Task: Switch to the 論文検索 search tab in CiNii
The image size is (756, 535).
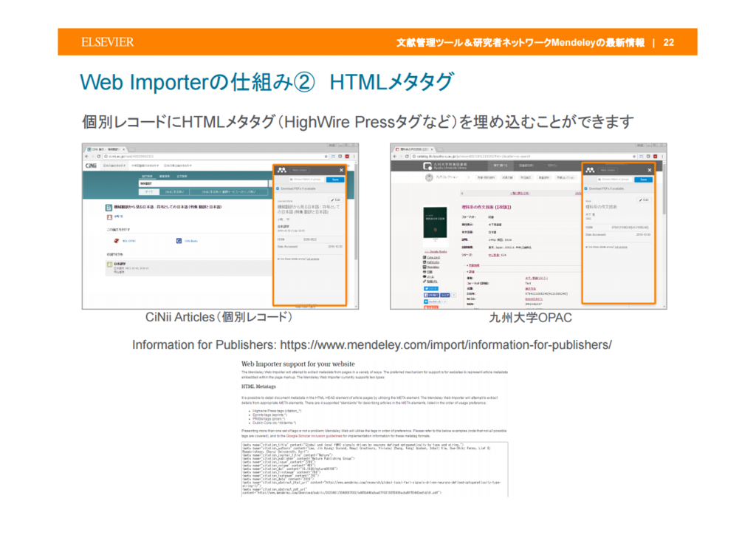Action: (x=147, y=177)
